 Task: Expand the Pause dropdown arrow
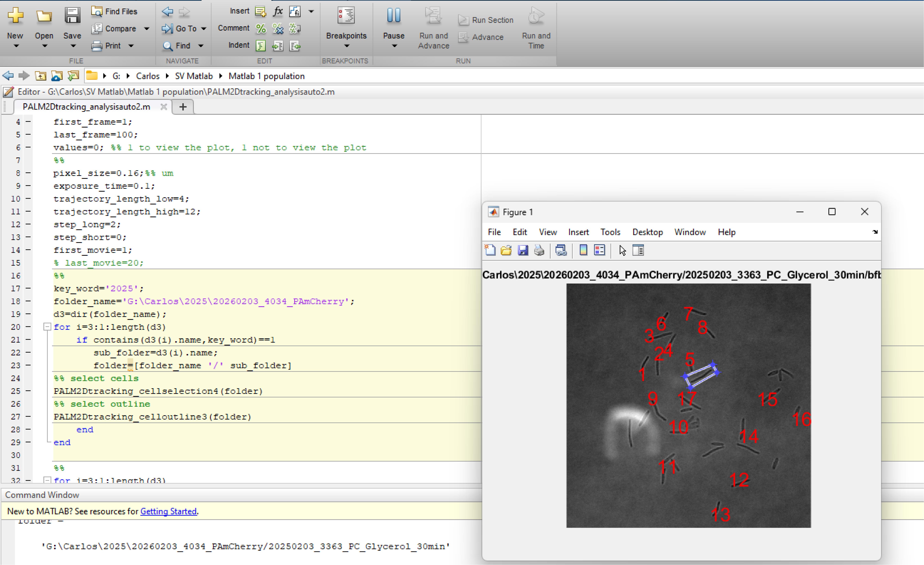[x=395, y=46]
